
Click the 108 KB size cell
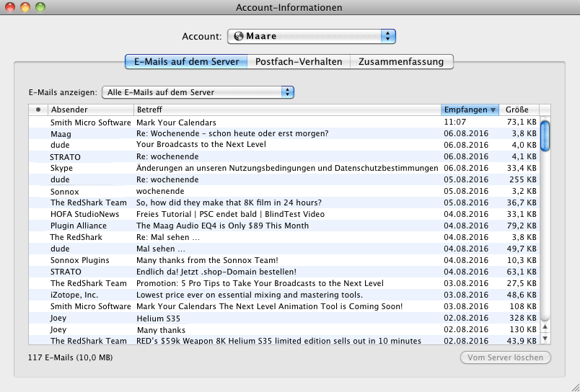pos(522,306)
